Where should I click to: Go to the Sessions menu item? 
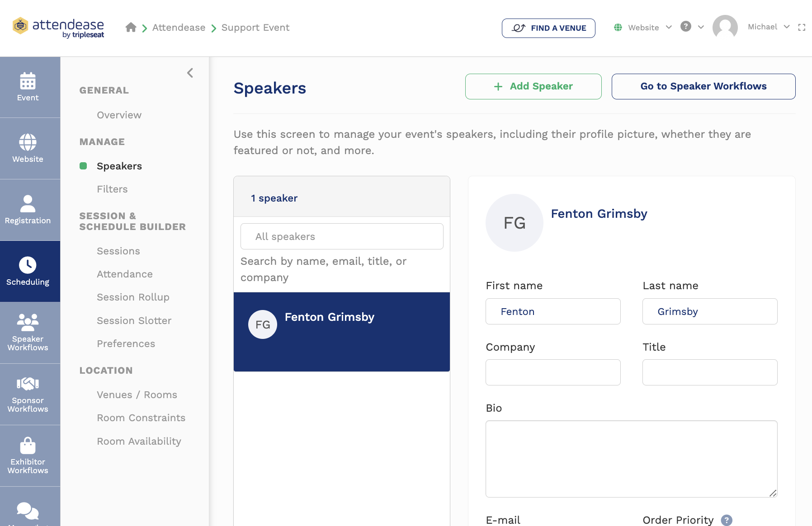(x=118, y=251)
